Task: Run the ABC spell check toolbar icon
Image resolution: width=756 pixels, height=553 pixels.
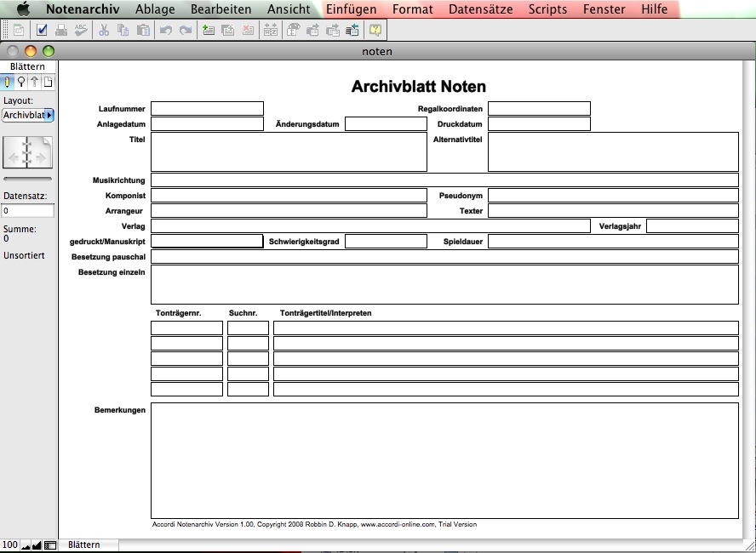Action: click(x=81, y=31)
